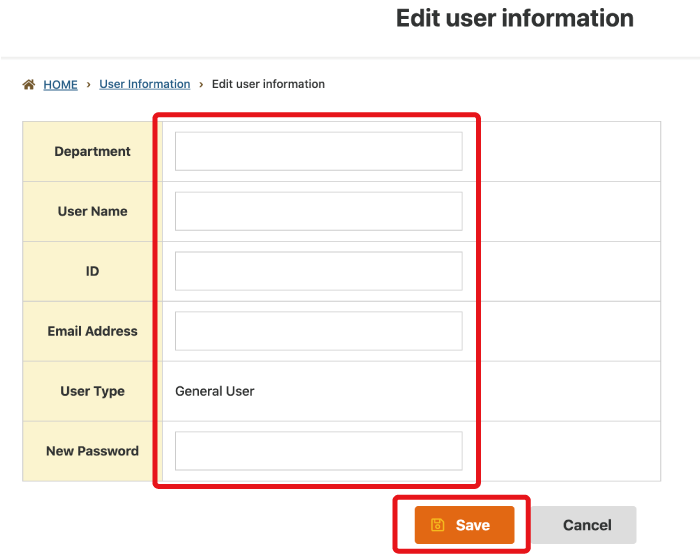Go to User Information breadcrumb link
This screenshot has width=700, height=560.
(145, 84)
